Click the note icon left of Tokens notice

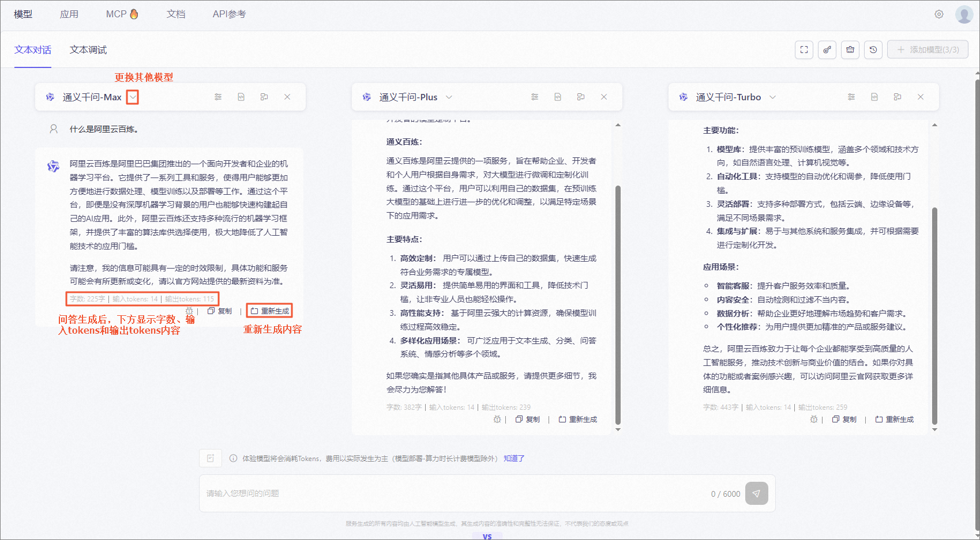click(211, 458)
